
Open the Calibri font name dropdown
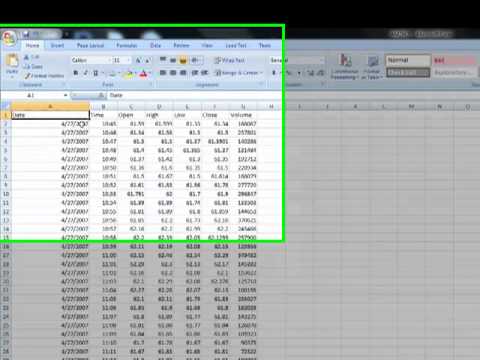click(110, 60)
